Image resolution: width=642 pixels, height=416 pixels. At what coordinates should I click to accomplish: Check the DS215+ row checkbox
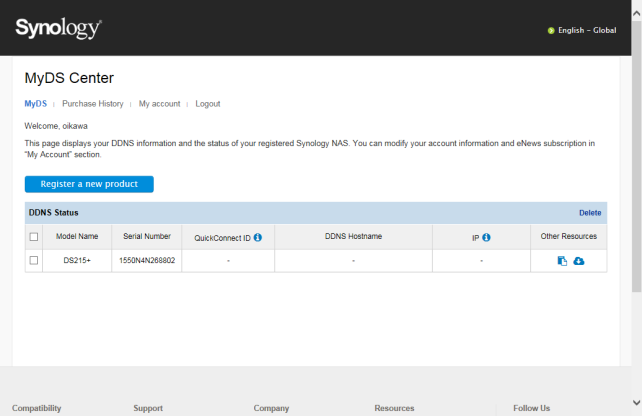34,260
